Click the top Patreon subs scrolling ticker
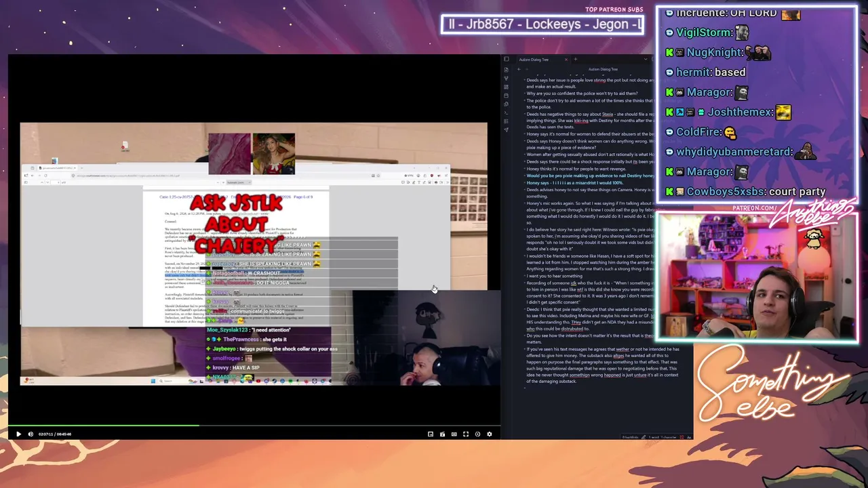The width and height of the screenshot is (868, 488). click(542, 25)
